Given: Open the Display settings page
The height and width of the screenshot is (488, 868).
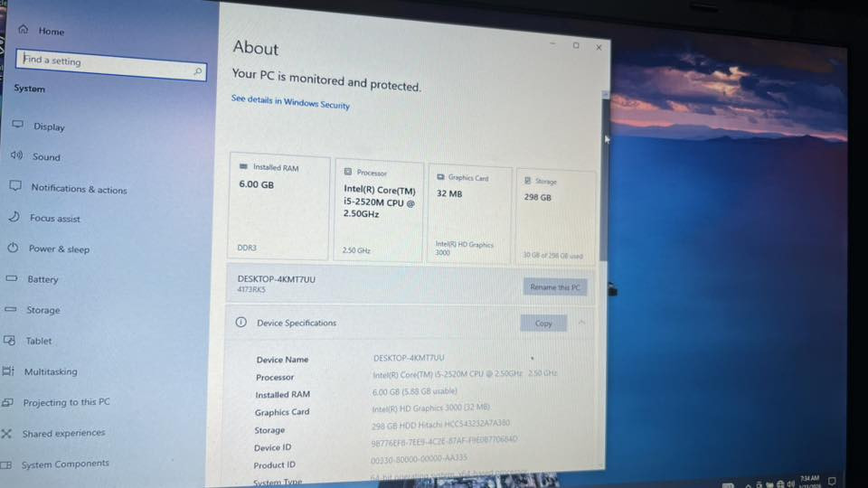Looking at the screenshot, I should [x=49, y=127].
